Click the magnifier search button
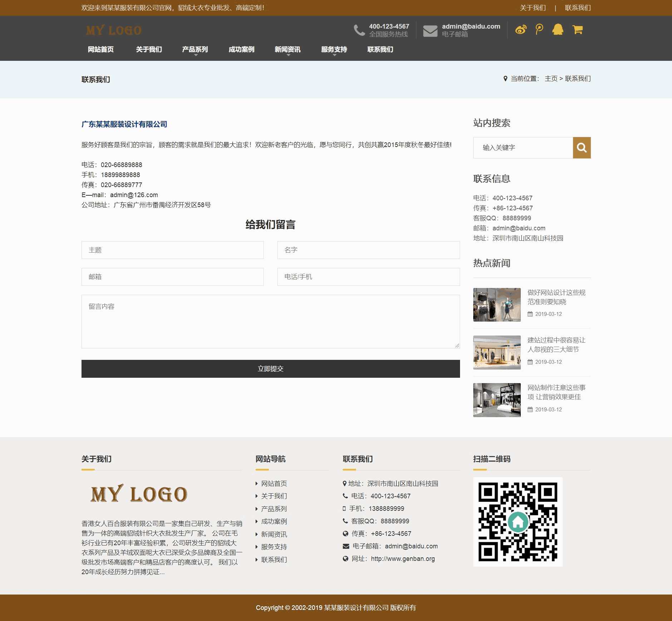This screenshot has height=621, width=672. pos(582,148)
